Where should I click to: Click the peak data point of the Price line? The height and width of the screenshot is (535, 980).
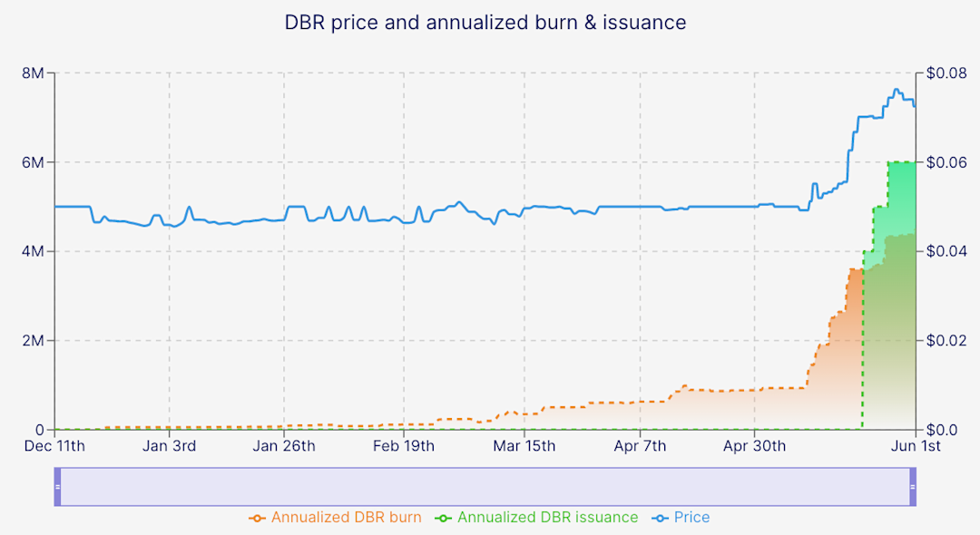pyautogui.click(x=897, y=89)
